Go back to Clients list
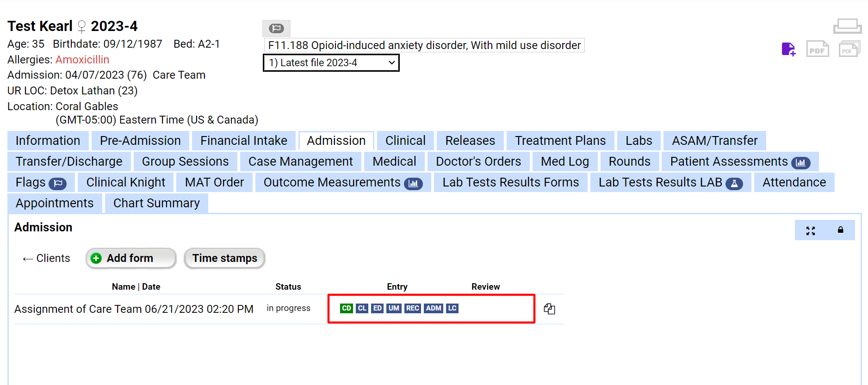 [47, 258]
